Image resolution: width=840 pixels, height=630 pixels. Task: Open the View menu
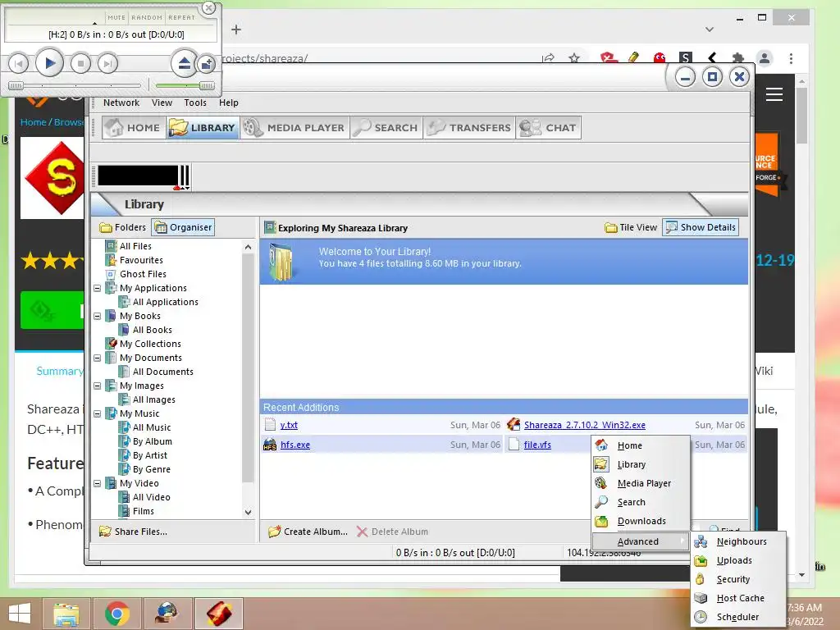pos(162,103)
